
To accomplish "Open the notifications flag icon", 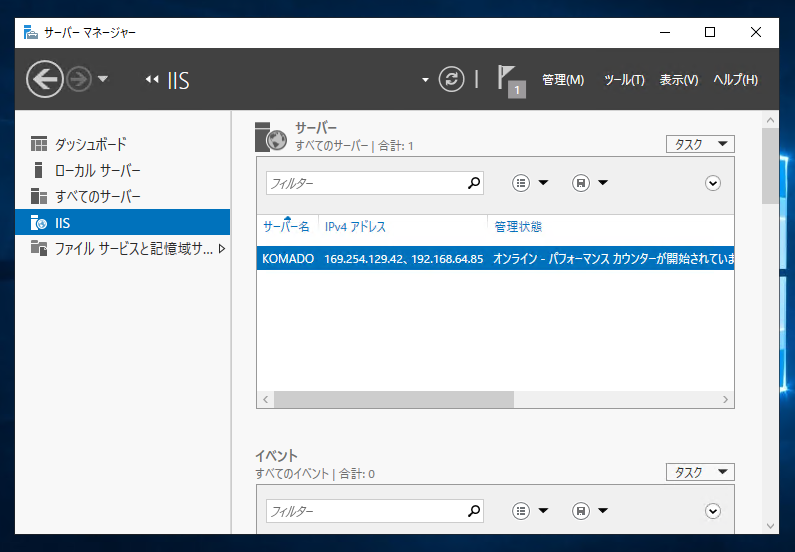I will pos(511,81).
